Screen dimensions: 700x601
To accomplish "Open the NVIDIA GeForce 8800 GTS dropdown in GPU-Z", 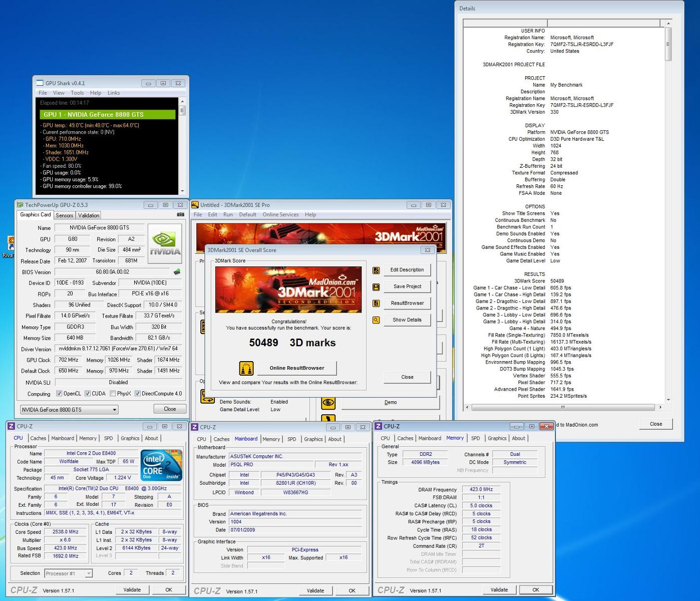I will 69,410.
